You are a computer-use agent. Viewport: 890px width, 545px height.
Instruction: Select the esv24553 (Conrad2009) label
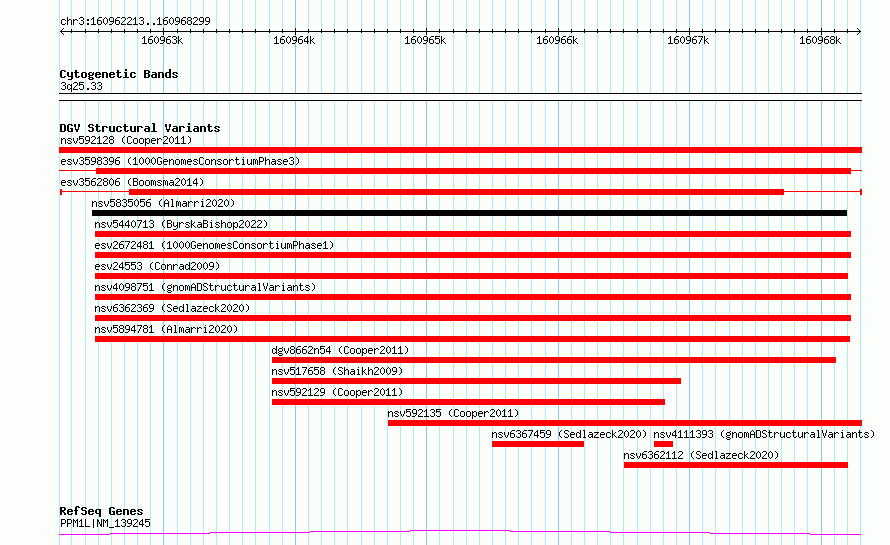(157, 266)
